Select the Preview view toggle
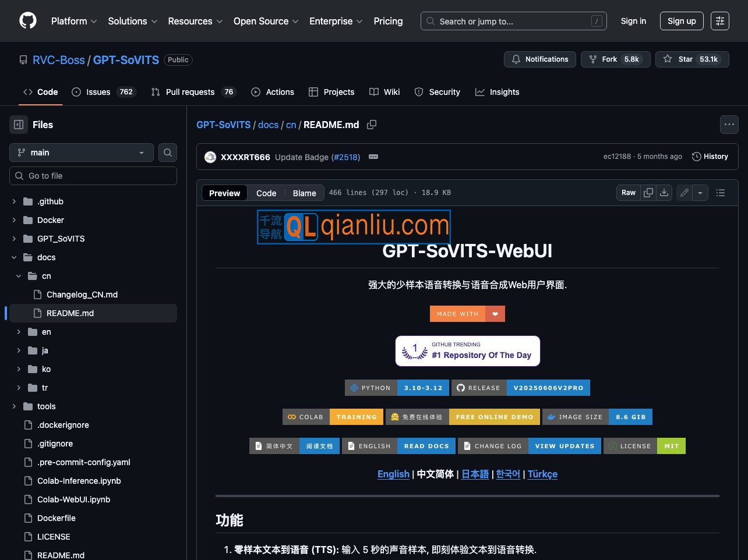The width and height of the screenshot is (748, 560). (224, 193)
